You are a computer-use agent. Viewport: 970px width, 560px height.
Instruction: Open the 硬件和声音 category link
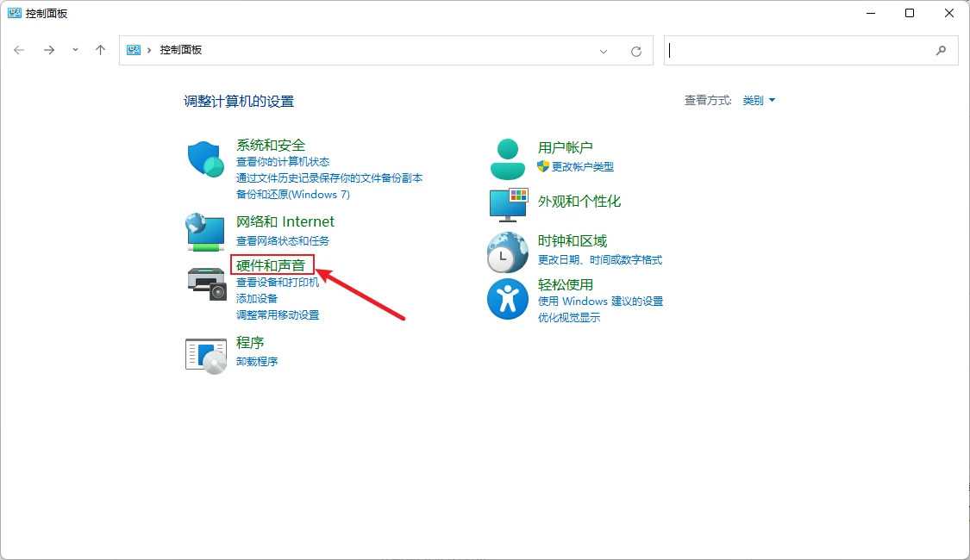click(x=271, y=265)
